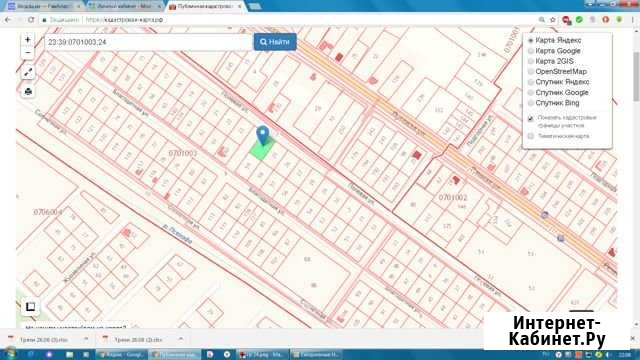Print the map via printer icon

28,91
